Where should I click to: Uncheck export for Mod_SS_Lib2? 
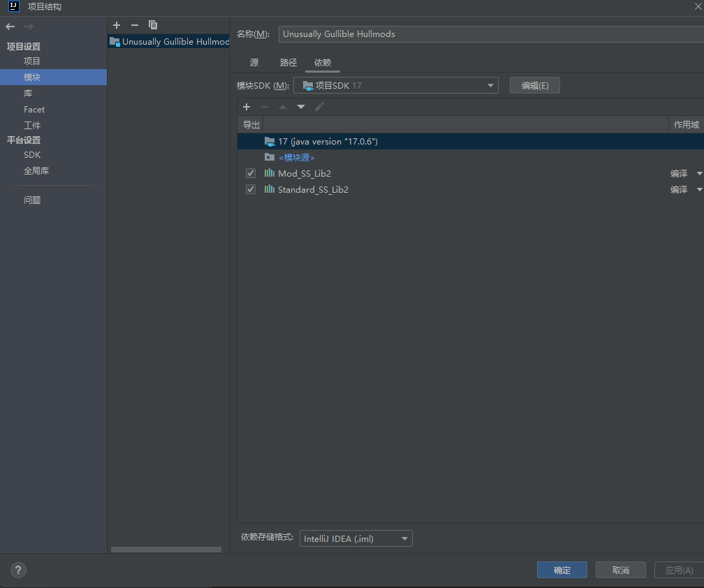[251, 173]
